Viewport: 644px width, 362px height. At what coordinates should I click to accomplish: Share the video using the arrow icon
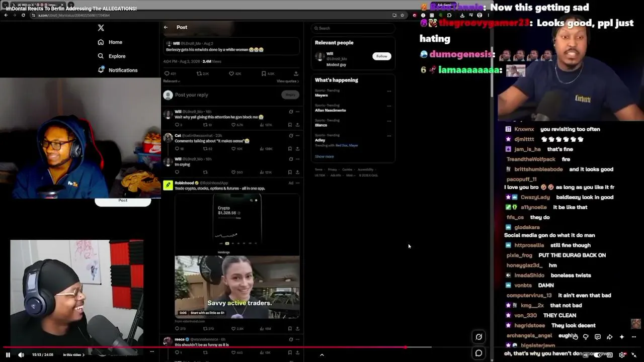609,337
